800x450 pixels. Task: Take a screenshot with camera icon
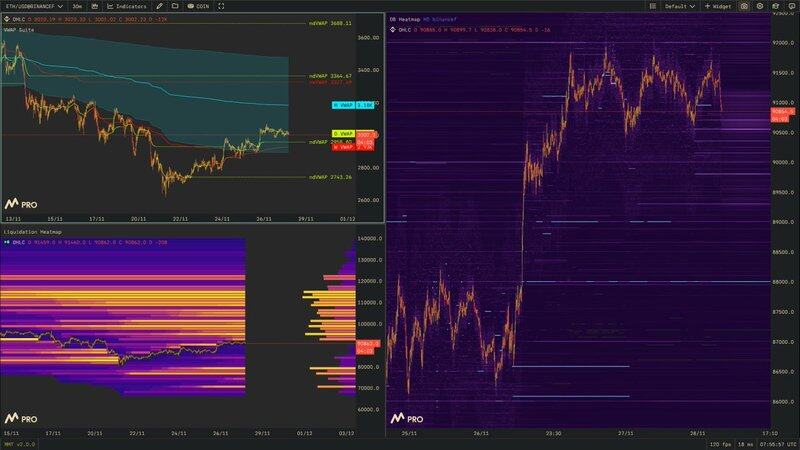[x=744, y=6]
